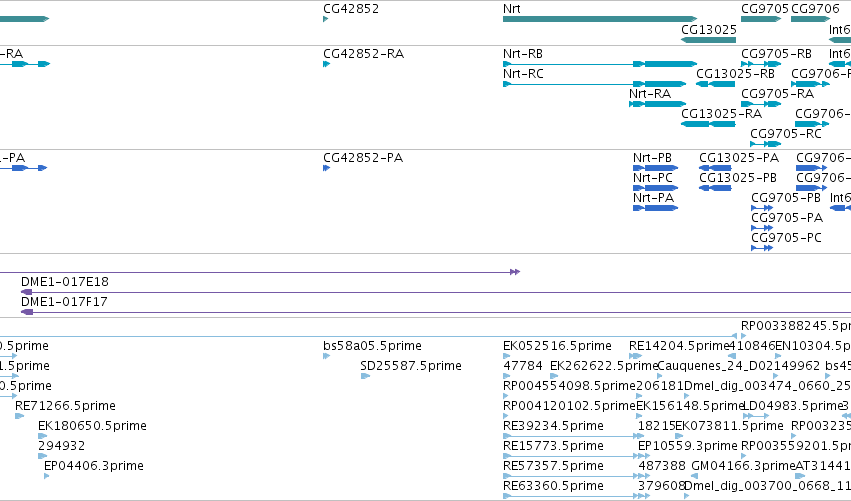The image size is (851, 501).
Task: Click the Nrt-PB protein feature
Action: tap(656, 168)
